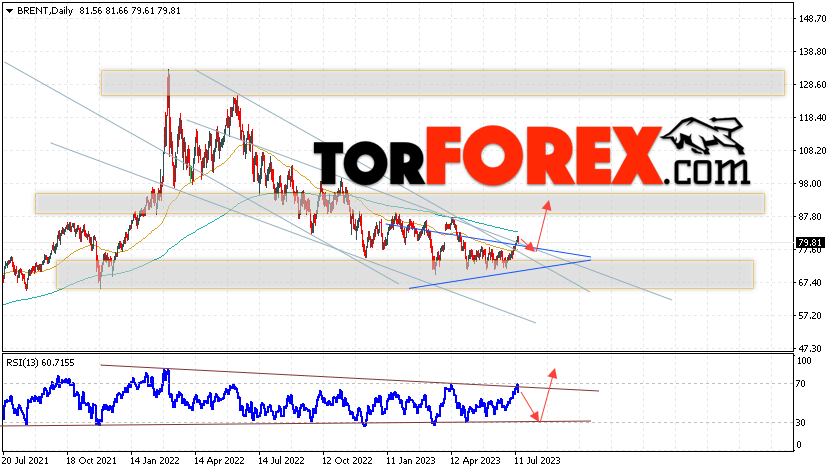Click the 138.80 price axis label
Viewport: 833px width, 472px height.
[813, 52]
